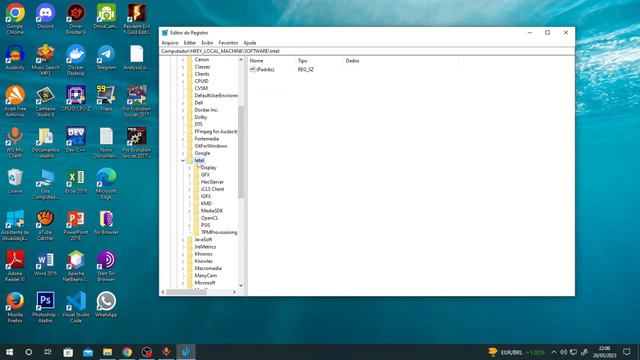Select the MediaSDK registry key
The width and height of the screenshot is (640, 360).
point(212,211)
